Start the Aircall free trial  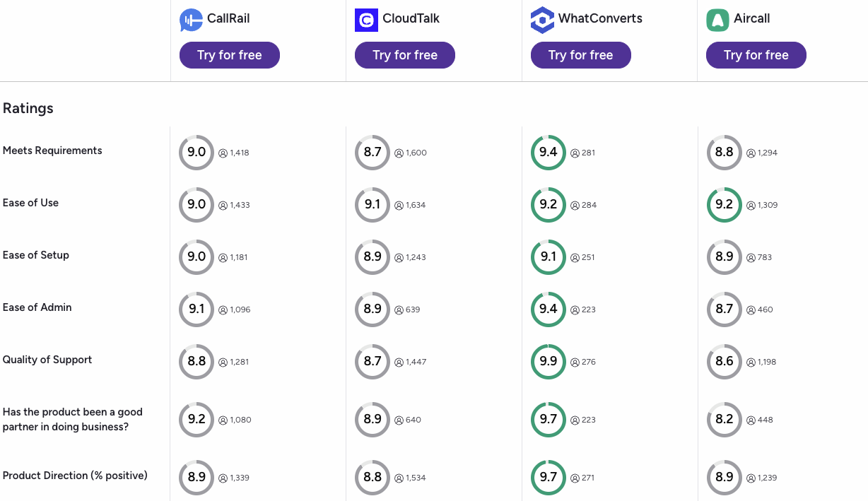(756, 55)
